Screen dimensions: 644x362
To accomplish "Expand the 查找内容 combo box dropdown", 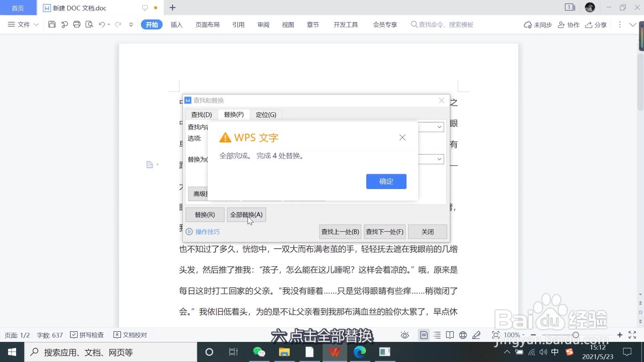I will click(439, 127).
